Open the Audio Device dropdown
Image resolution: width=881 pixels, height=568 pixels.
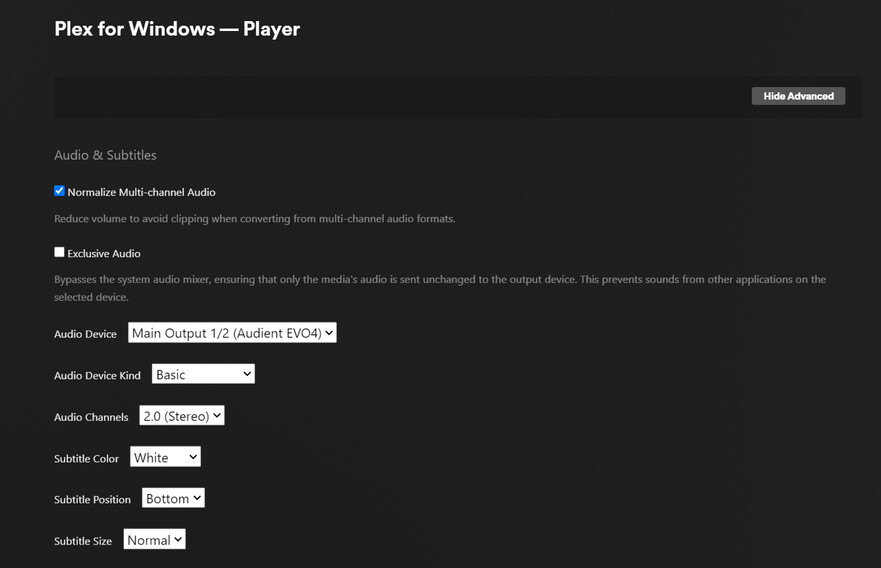(232, 333)
